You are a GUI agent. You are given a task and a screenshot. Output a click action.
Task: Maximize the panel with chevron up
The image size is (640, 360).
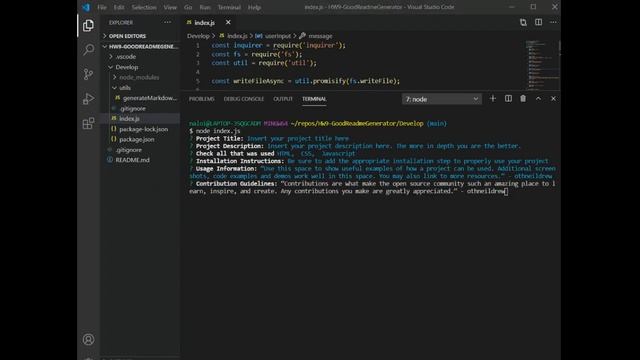(x=538, y=99)
